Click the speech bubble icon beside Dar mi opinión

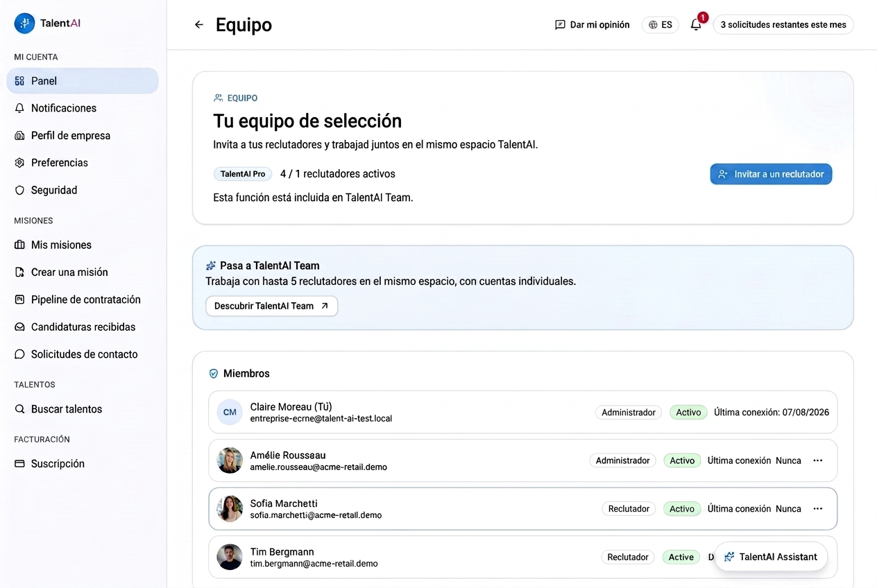(x=560, y=25)
